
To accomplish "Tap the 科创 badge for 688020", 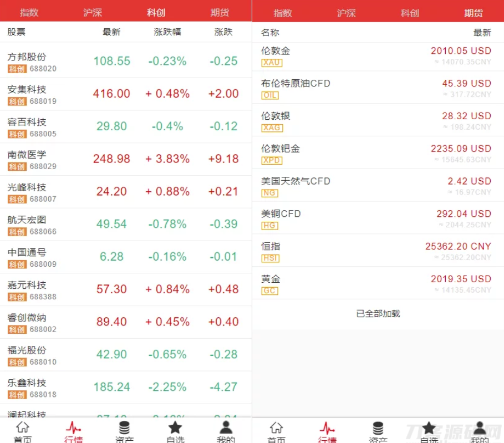I will (17, 69).
